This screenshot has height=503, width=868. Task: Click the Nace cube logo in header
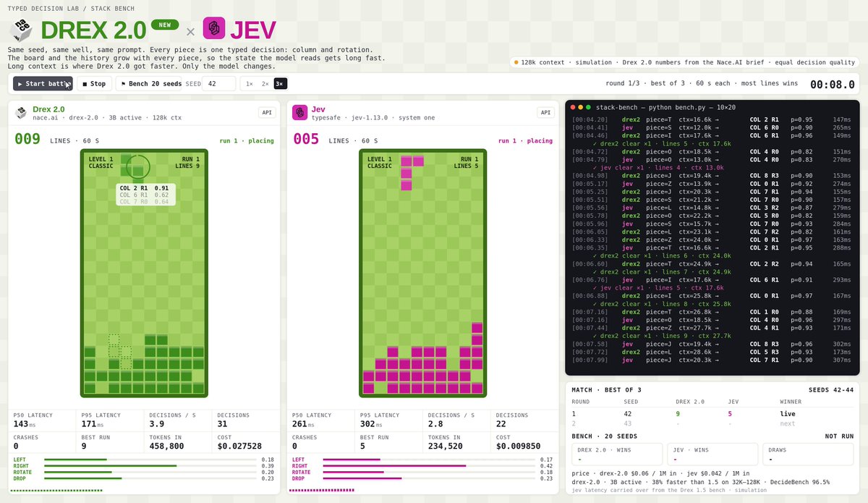pos(21,30)
